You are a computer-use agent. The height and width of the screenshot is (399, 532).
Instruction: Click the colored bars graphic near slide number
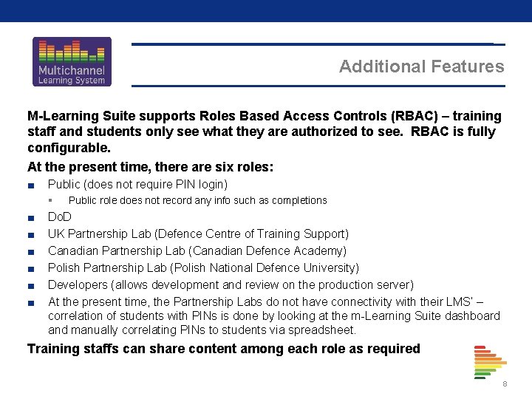click(491, 362)
